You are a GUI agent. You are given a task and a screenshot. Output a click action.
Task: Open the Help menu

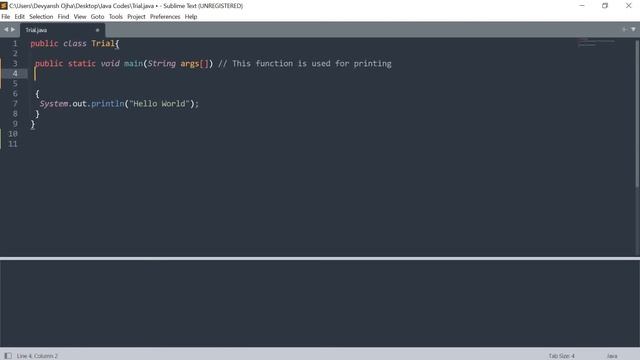(191, 17)
